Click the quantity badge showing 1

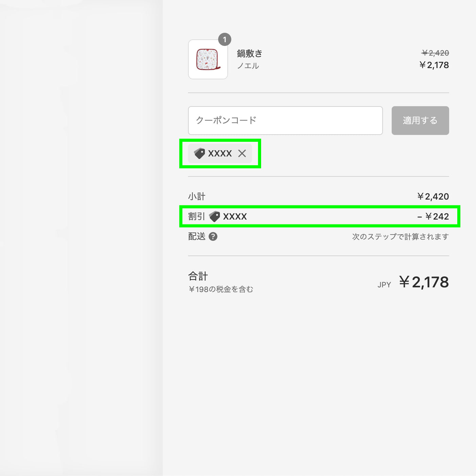pos(224,40)
